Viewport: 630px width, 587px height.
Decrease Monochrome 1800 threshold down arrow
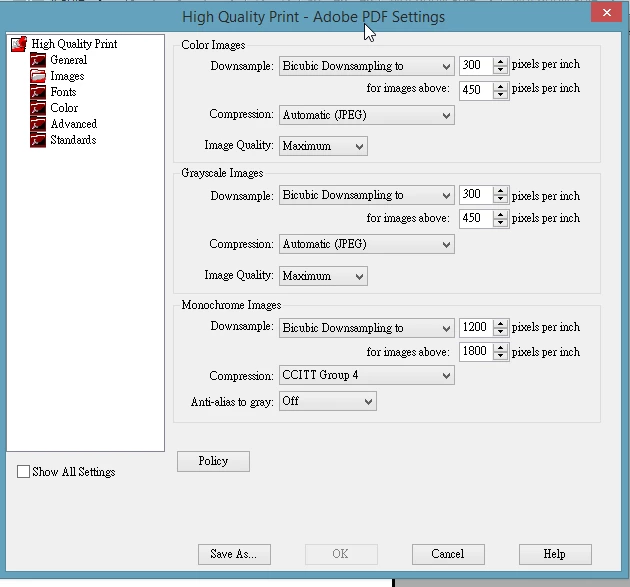point(501,356)
